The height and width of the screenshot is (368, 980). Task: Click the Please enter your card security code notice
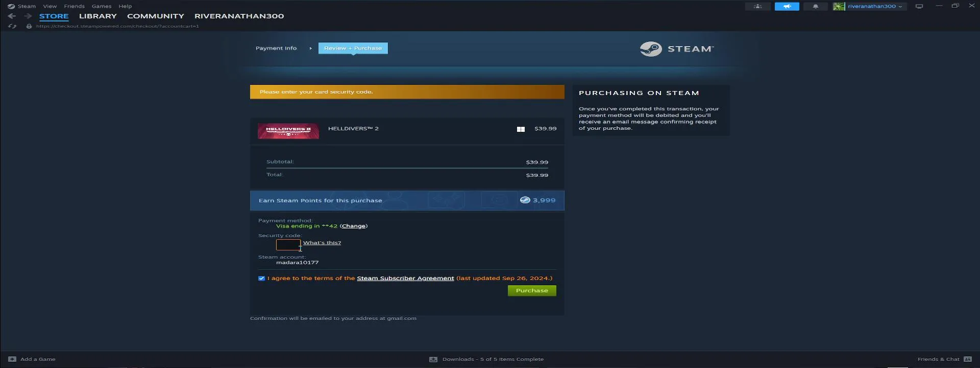407,92
